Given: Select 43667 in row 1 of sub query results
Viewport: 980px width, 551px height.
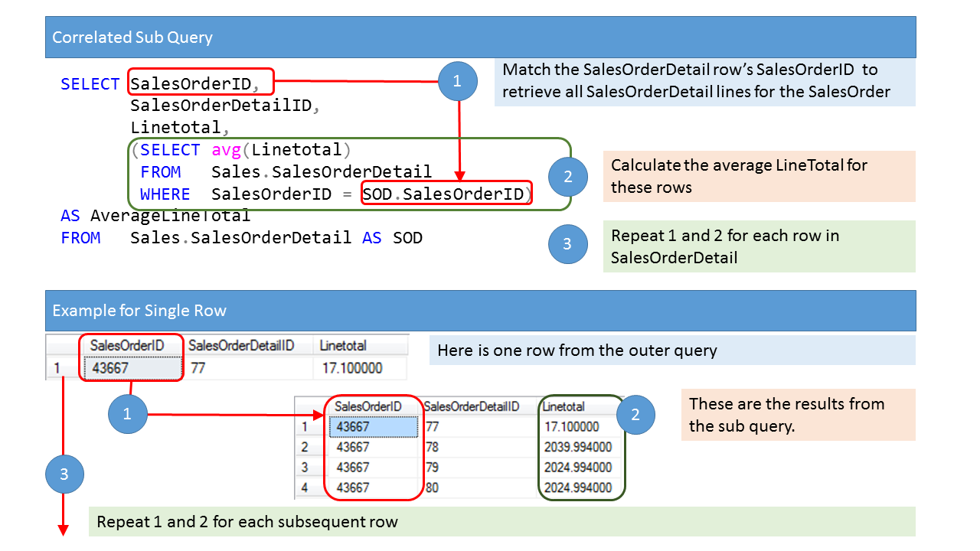Looking at the screenshot, I should [x=374, y=426].
